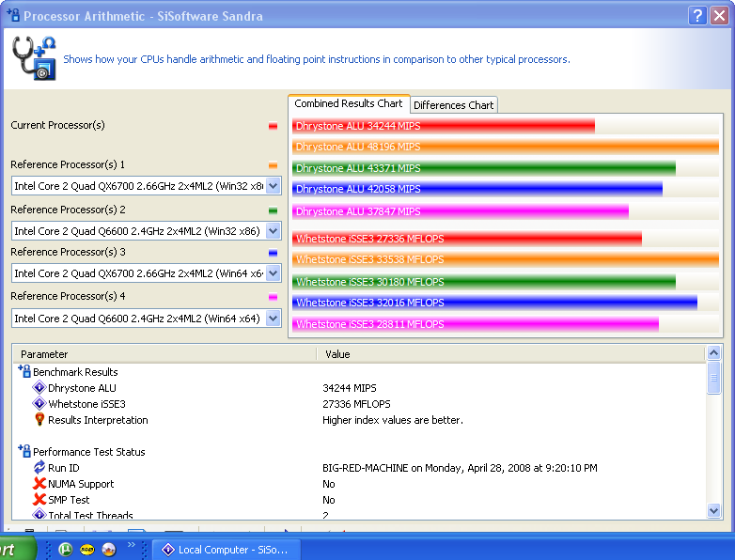Screen dimensions: 735x560
Task: Open Reference Processor 3 dropdown arrow
Action: [274, 272]
